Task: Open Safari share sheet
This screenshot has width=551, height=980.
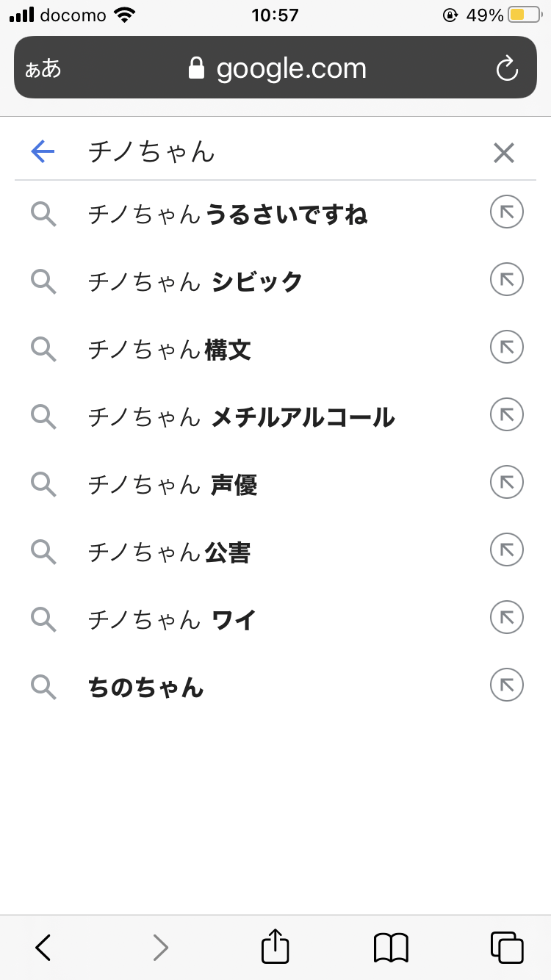Action: click(275, 946)
